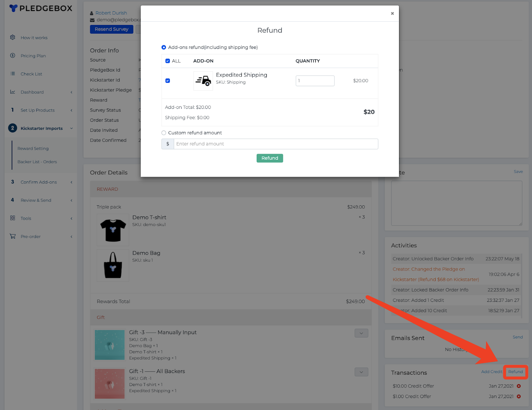
Task: Click the Kickstarter refund activity entry
Action: (x=436, y=274)
